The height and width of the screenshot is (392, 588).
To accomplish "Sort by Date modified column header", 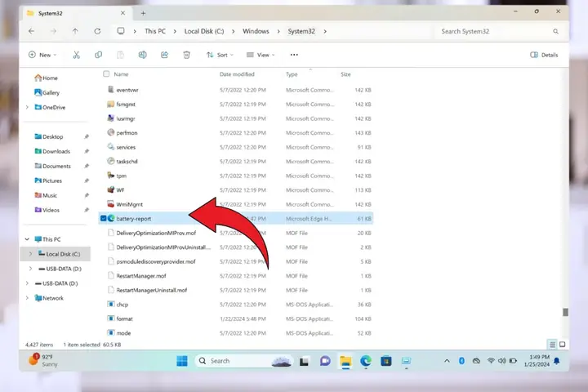I will click(x=237, y=74).
